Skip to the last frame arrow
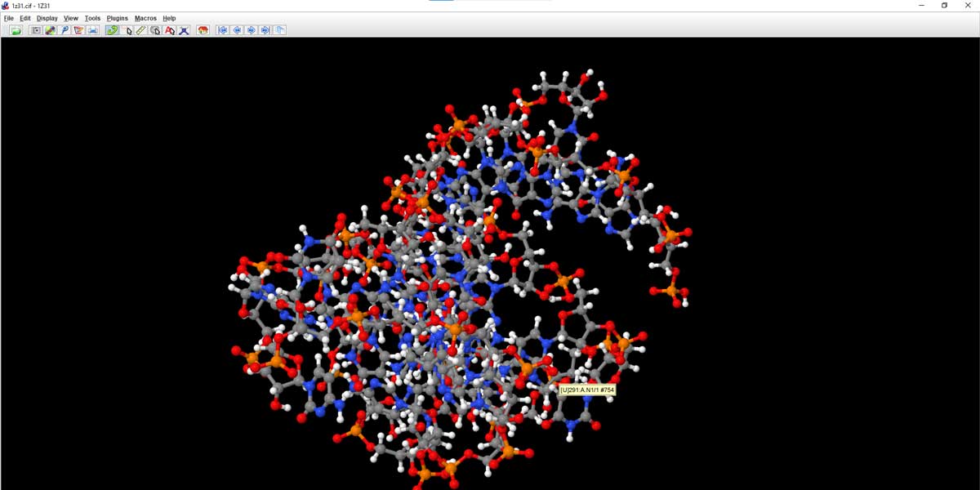This screenshot has width=980, height=490. tap(266, 29)
